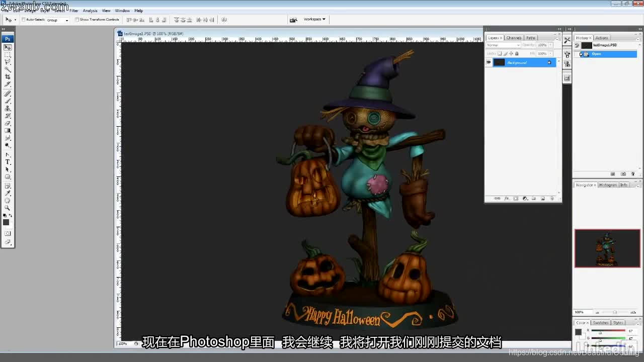Add a layer style with fx button
The width and height of the screenshot is (644, 362).
coord(507,199)
